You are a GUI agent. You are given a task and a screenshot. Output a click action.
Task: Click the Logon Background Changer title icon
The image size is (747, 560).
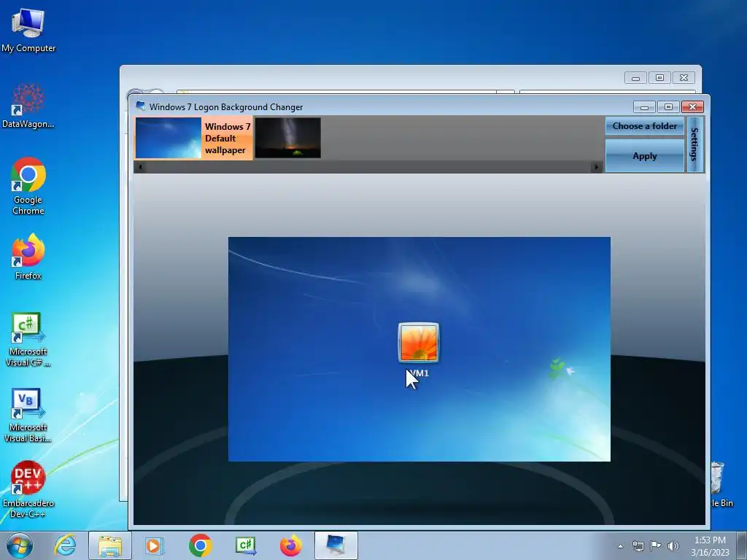[140, 106]
